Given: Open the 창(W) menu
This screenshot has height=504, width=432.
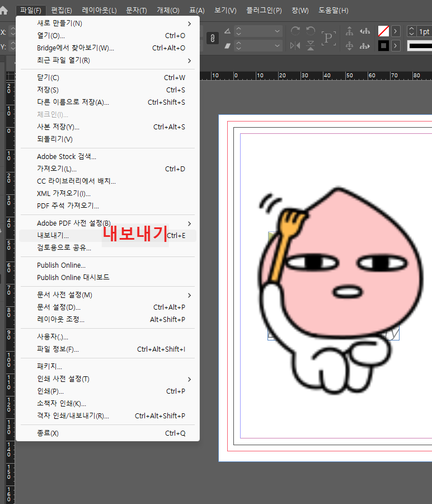Looking at the screenshot, I should [300, 10].
